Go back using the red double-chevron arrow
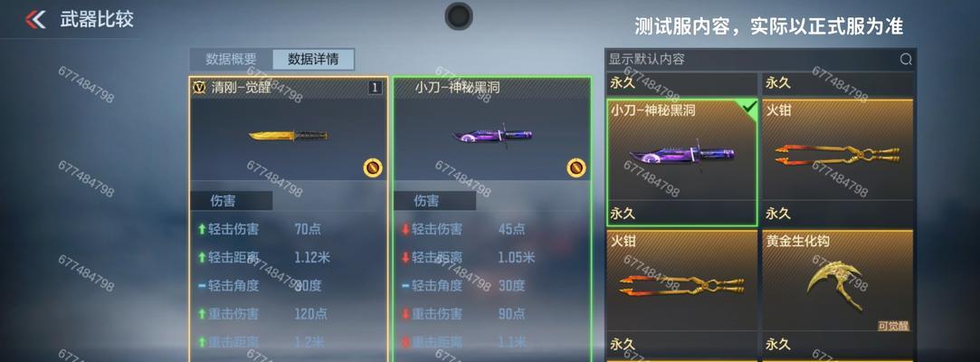980x362 pixels. (x=35, y=19)
